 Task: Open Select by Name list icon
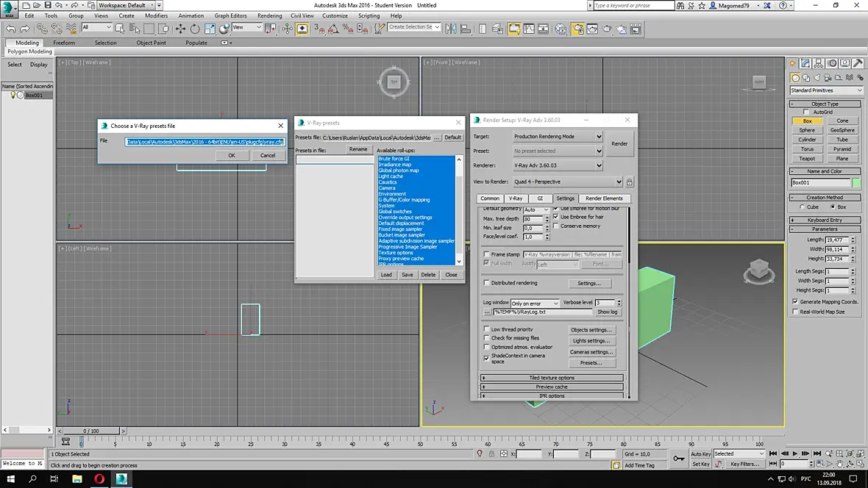pos(134,29)
